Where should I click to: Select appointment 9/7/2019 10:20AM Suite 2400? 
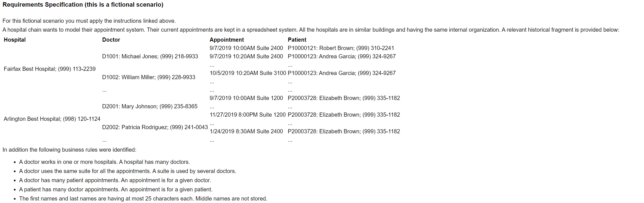click(246, 56)
